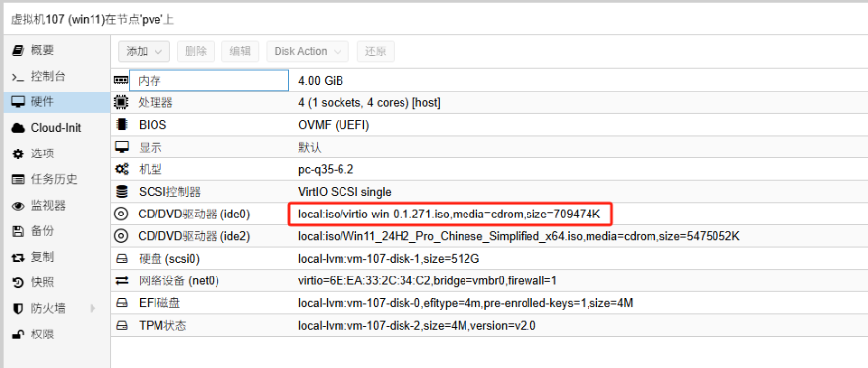868x368 pixels.
Task: Click the display icon beside 显示
Action: coord(121,148)
